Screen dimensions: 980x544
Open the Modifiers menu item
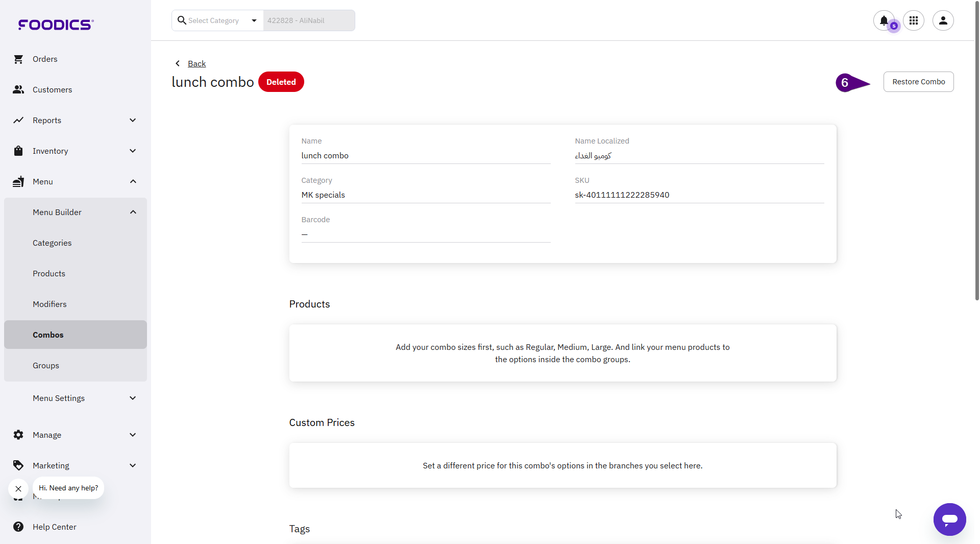pyautogui.click(x=50, y=304)
